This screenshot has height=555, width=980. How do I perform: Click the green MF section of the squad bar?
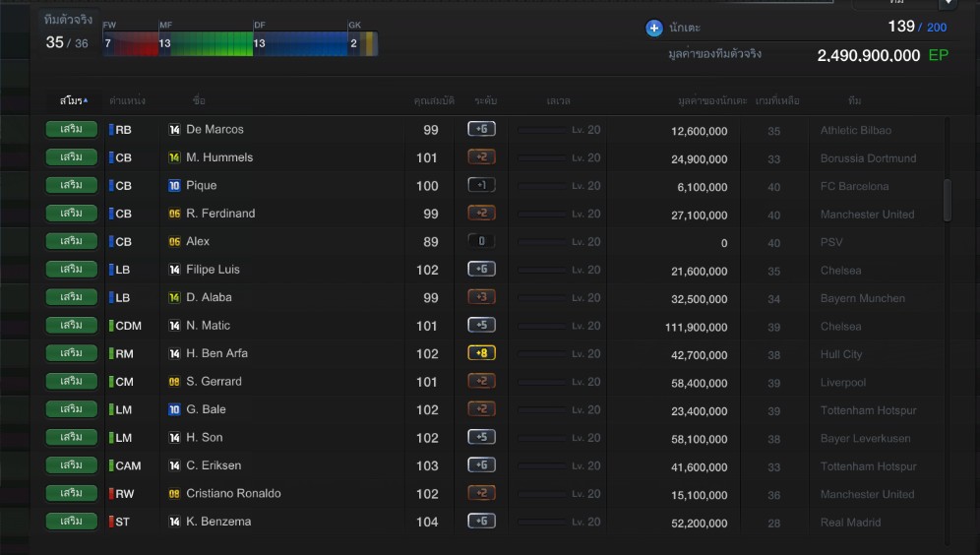click(x=206, y=43)
